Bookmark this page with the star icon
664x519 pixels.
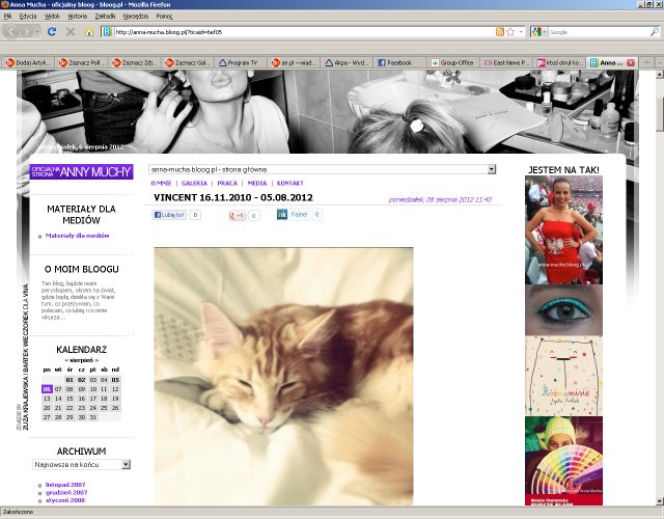[511, 32]
